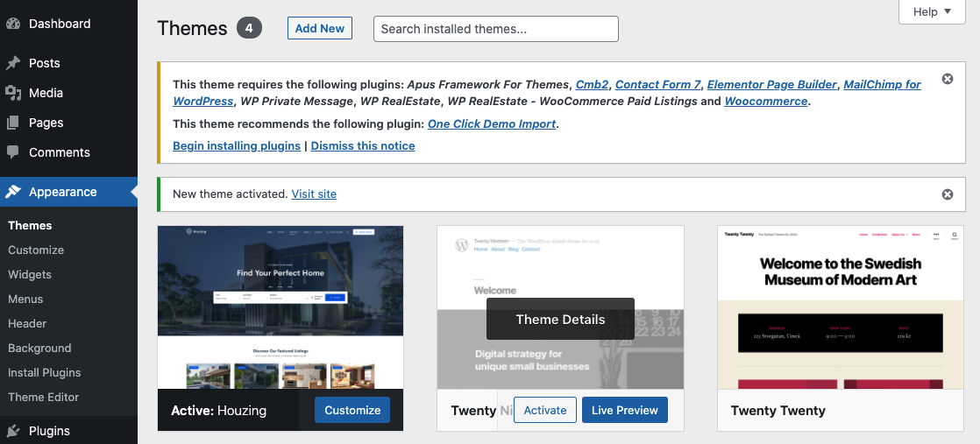
Task: Go to Theme Editor in sidebar
Action: 43,397
